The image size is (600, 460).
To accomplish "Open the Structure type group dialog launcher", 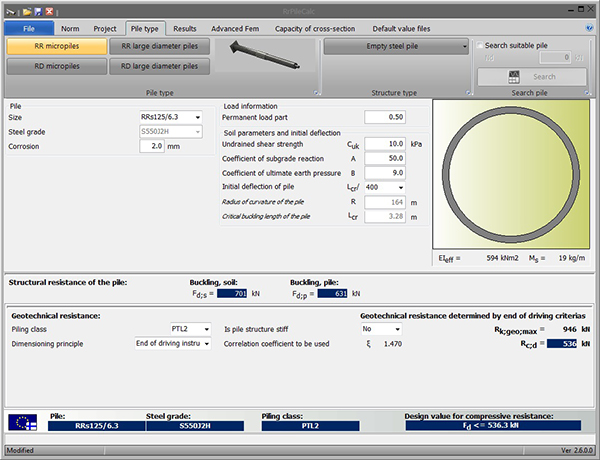I will tap(467, 94).
